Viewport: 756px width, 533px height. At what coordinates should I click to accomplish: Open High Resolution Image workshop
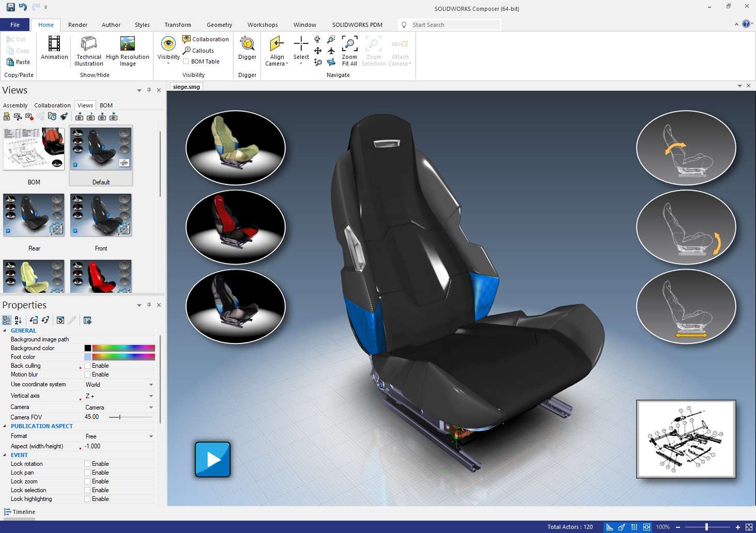point(128,51)
